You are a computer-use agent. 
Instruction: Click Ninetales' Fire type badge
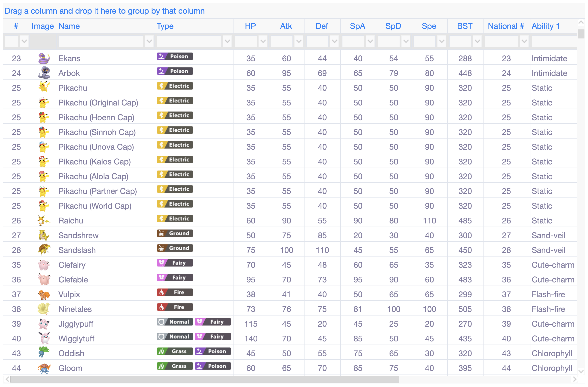coord(175,307)
